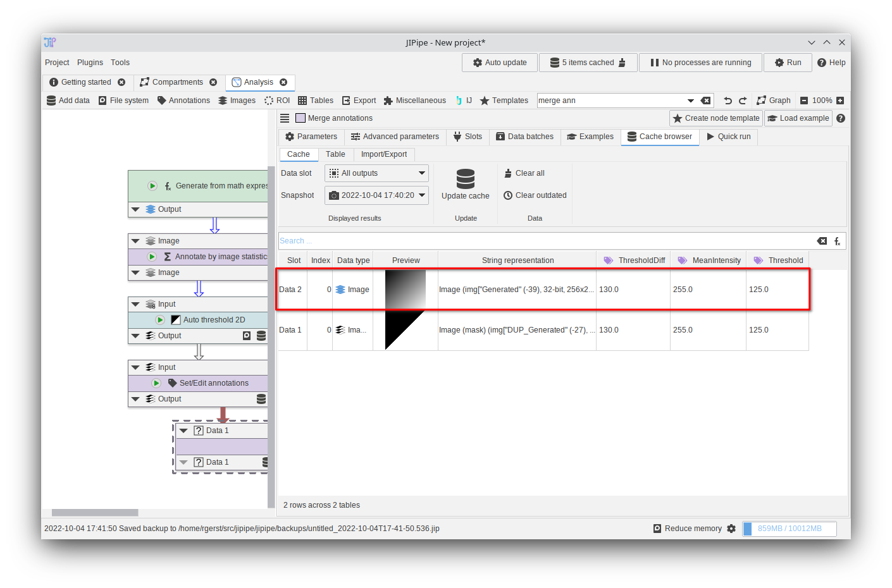Open the Snapshot date dropdown

tap(376, 195)
